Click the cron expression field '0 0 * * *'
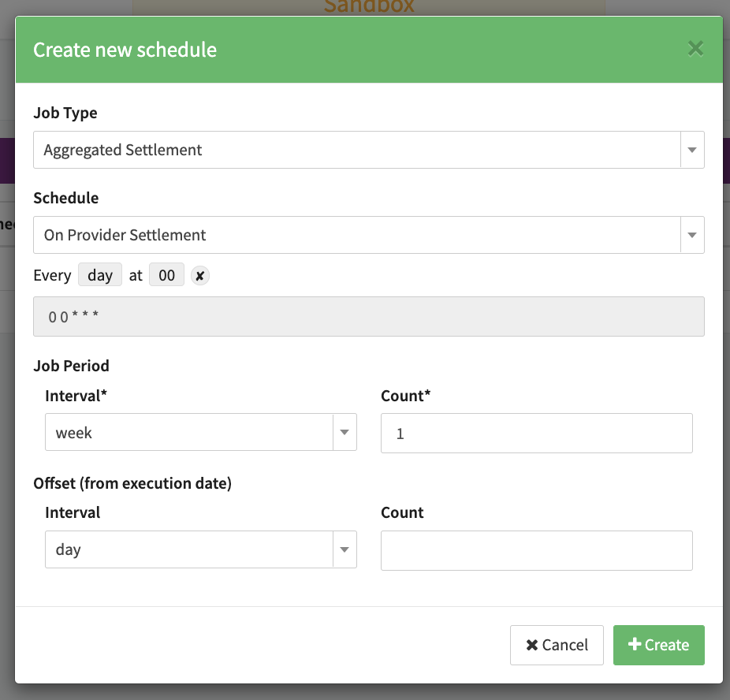The width and height of the screenshot is (730, 700). pyautogui.click(x=368, y=317)
